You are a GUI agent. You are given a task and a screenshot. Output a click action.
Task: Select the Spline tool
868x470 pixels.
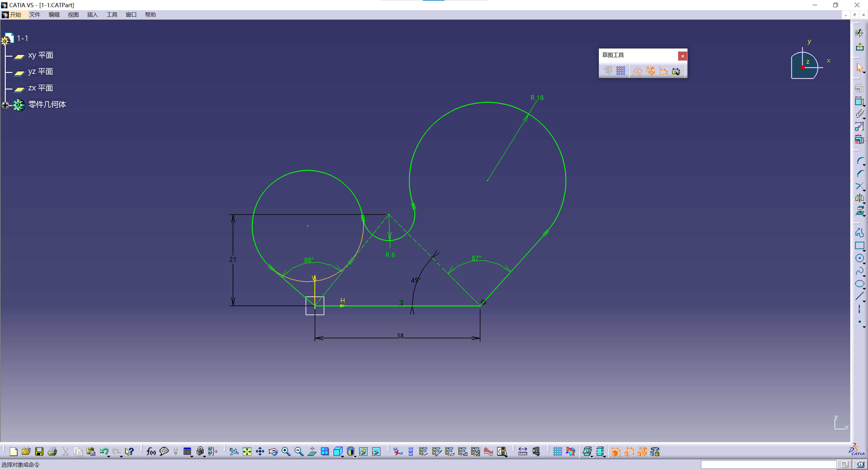(x=859, y=271)
